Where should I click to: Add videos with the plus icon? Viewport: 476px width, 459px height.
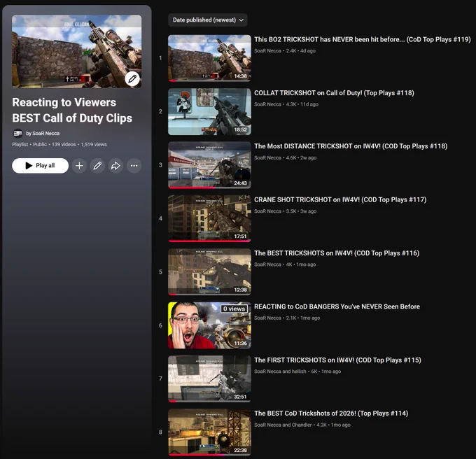coord(79,166)
